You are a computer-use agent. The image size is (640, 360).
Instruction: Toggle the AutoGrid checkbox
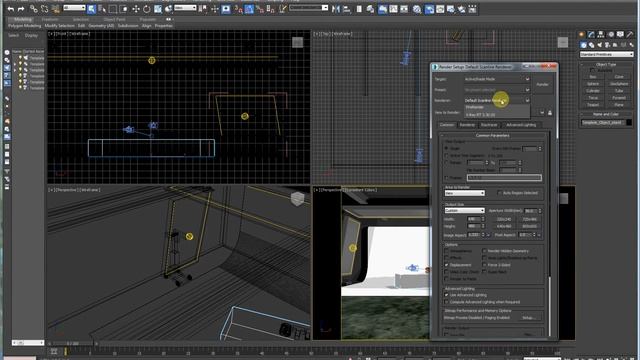click(592, 70)
